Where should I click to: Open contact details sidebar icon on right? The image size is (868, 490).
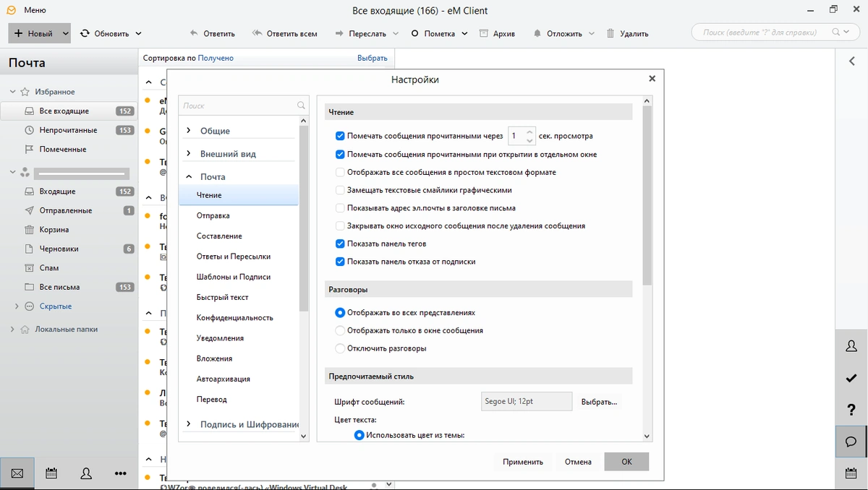tap(851, 346)
